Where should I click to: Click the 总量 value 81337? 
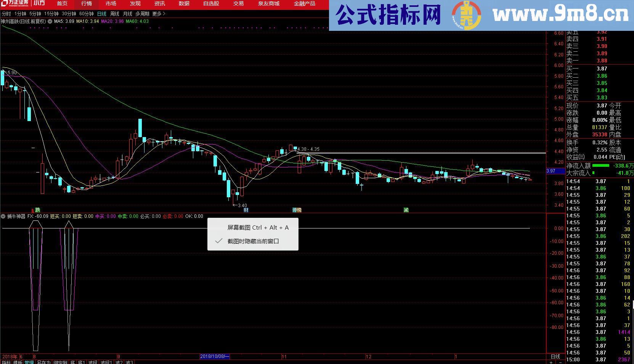click(599, 127)
